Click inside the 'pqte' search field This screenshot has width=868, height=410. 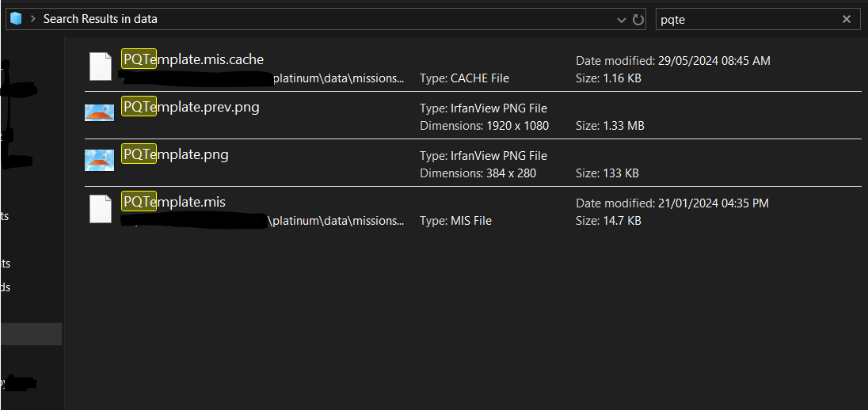point(744,20)
